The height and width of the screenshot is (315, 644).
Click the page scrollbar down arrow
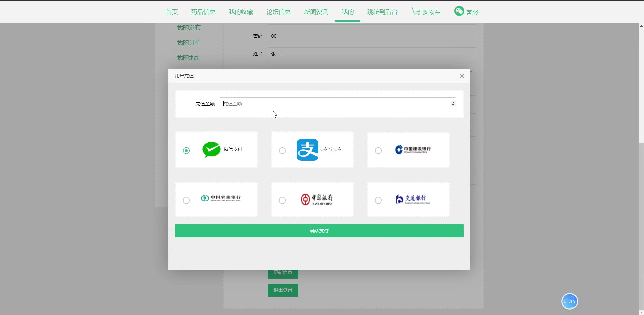[x=641, y=312]
